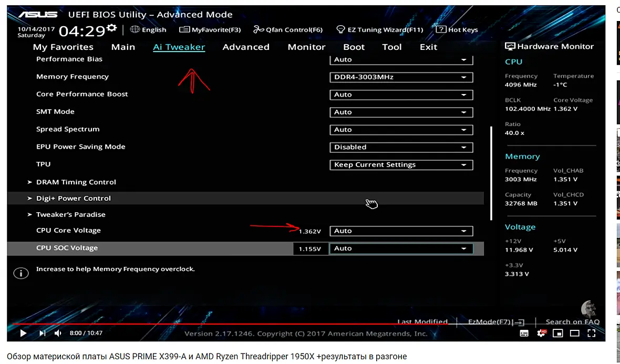Open the video player settings gear
620x364 pixels.
541,333
